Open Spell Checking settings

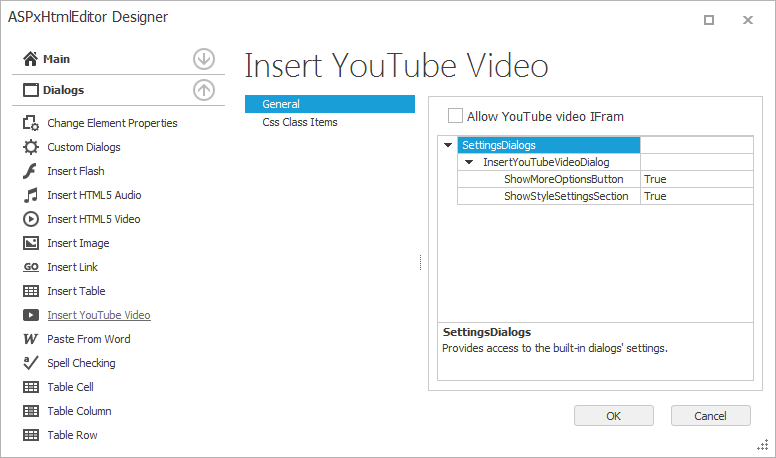pyautogui.click(x=81, y=363)
